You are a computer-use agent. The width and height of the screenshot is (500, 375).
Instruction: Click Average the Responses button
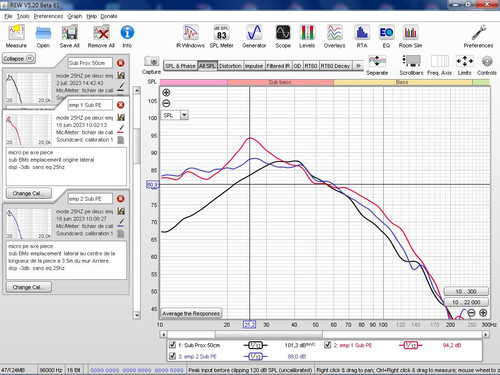click(191, 313)
